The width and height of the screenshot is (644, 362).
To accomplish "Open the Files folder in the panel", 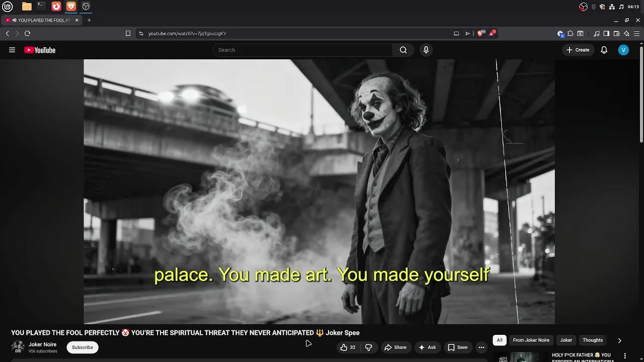I will (27, 7).
